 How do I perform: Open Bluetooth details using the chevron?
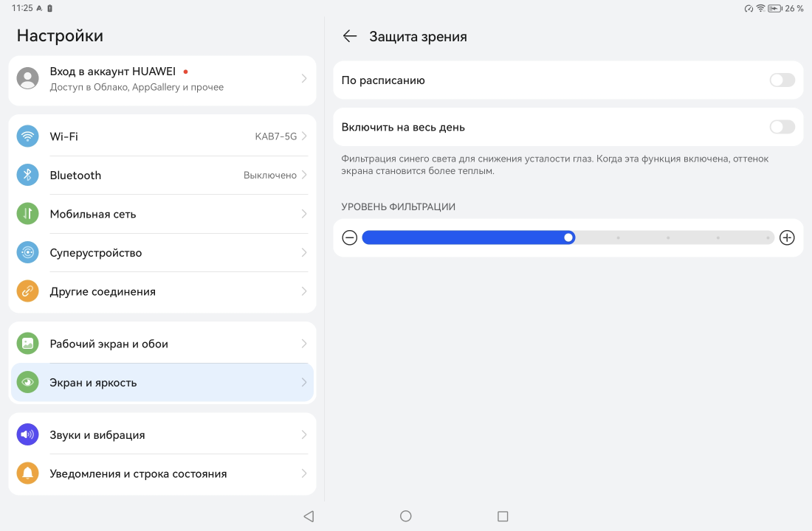[x=304, y=176]
